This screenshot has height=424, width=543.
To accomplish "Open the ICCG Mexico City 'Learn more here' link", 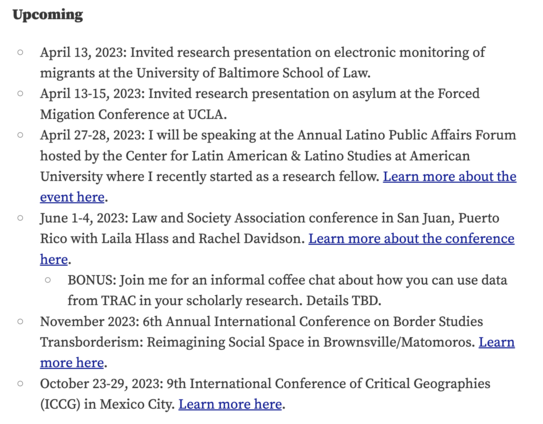I will point(230,404).
